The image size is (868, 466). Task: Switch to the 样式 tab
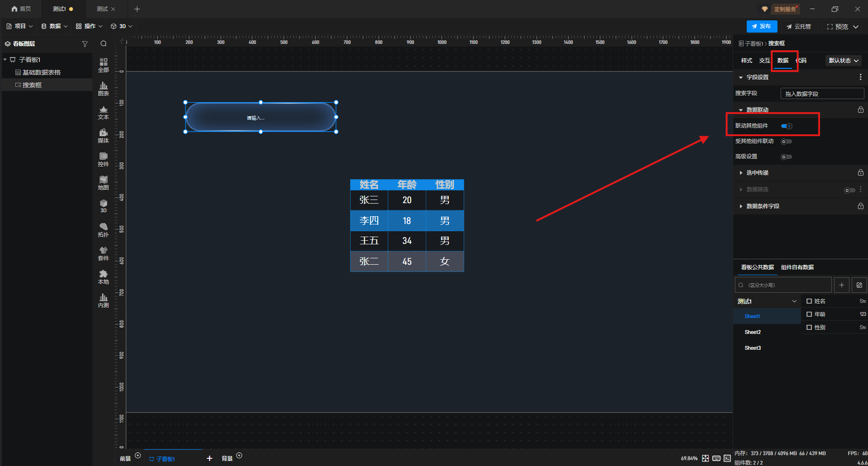[746, 61]
